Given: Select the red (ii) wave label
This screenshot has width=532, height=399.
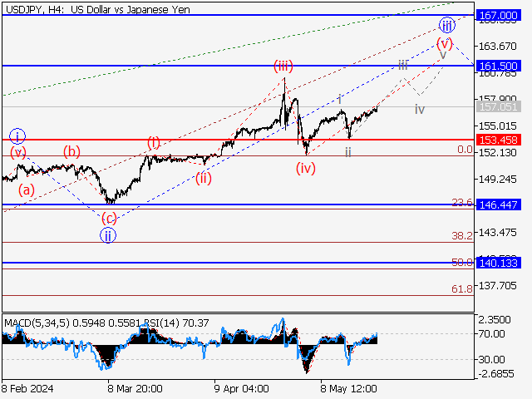Looking at the screenshot, I should click(203, 178).
